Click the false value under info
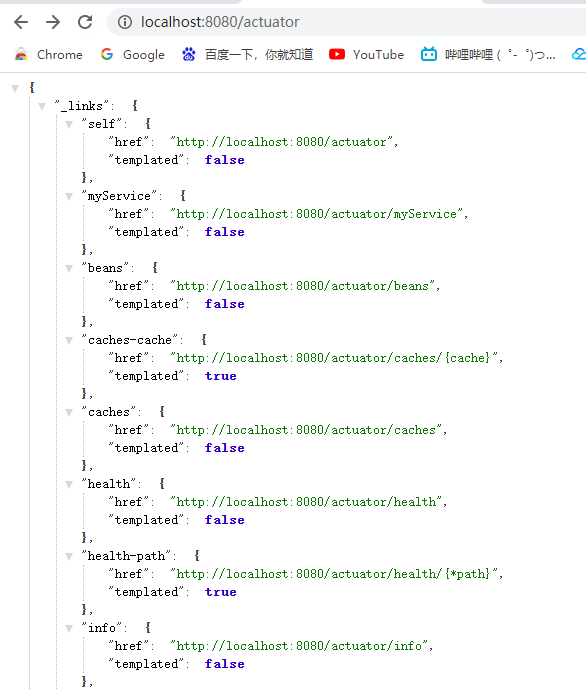 pos(224,664)
